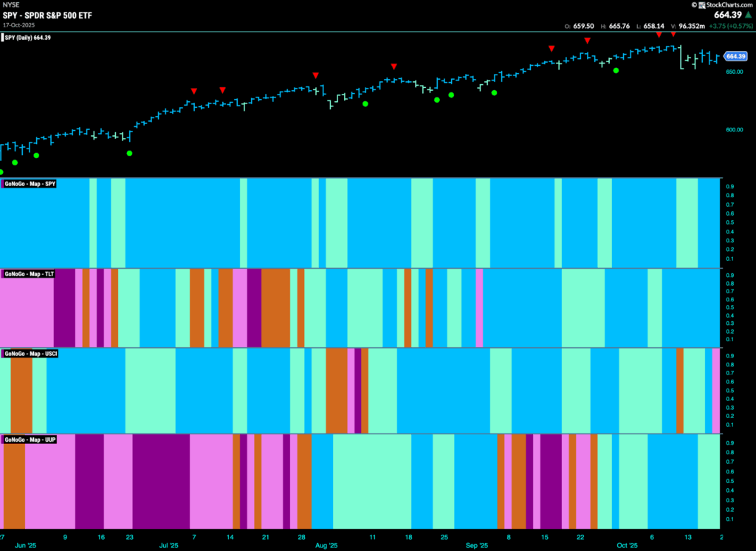This screenshot has height=551, width=756.
Task: Select the GoNoGo - Map - SPY panel label
Action: coord(30,184)
